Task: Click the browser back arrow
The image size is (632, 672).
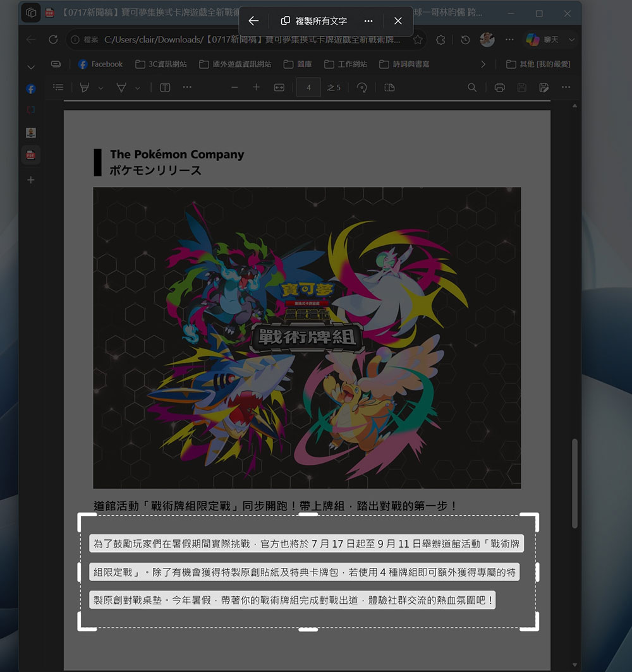Action: coord(31,39)
